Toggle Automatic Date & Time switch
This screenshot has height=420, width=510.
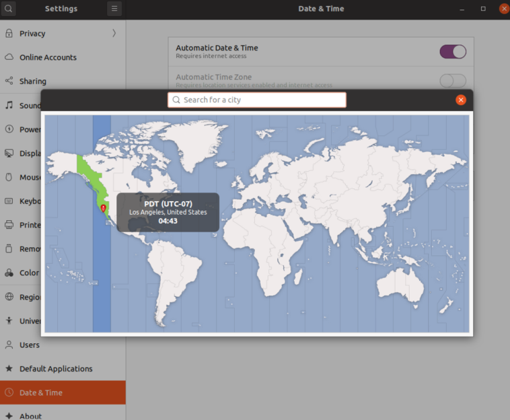pos(453,52)
